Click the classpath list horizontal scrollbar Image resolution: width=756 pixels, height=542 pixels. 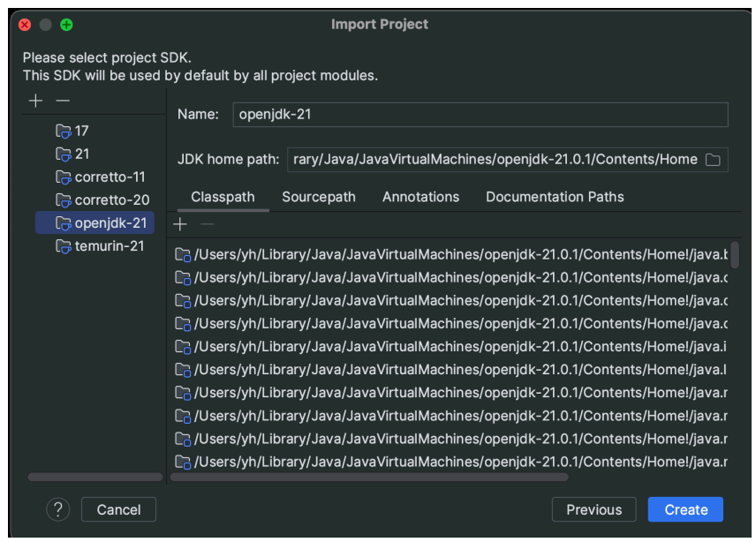[x=369, y=477]
